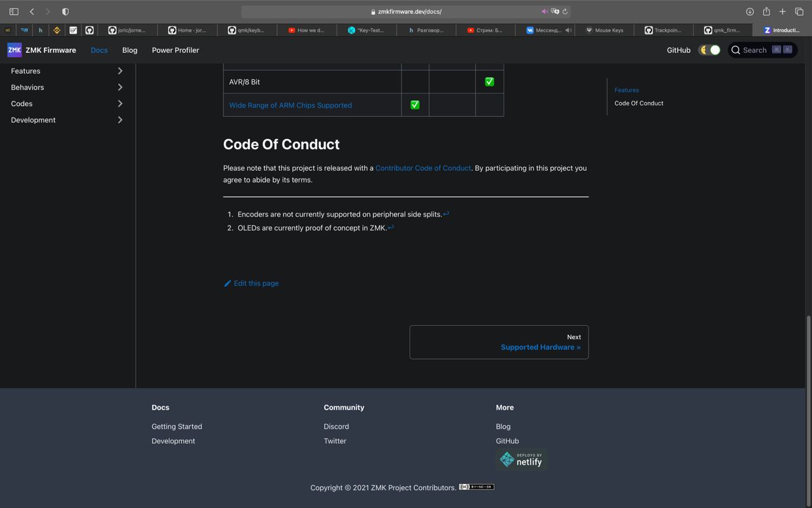Jump to Features in page outline
This screenshot has height=508, width=812.
(626, 90)
